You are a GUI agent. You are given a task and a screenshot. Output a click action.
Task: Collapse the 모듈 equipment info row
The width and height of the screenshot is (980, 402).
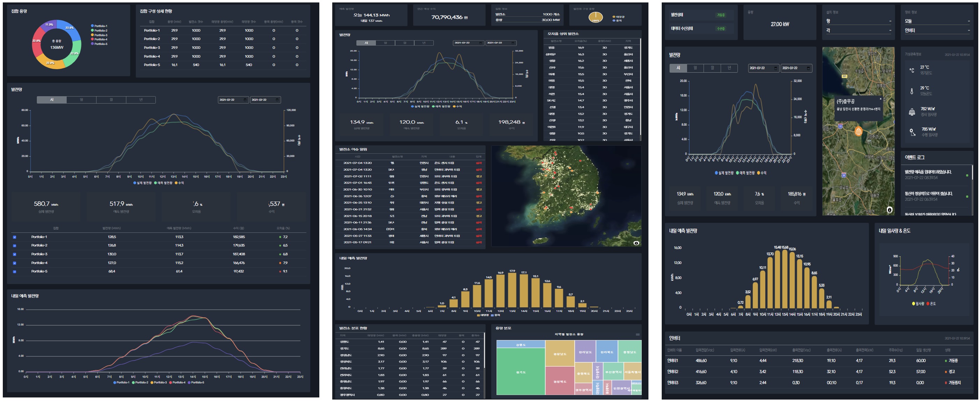[x=969, y=21]
